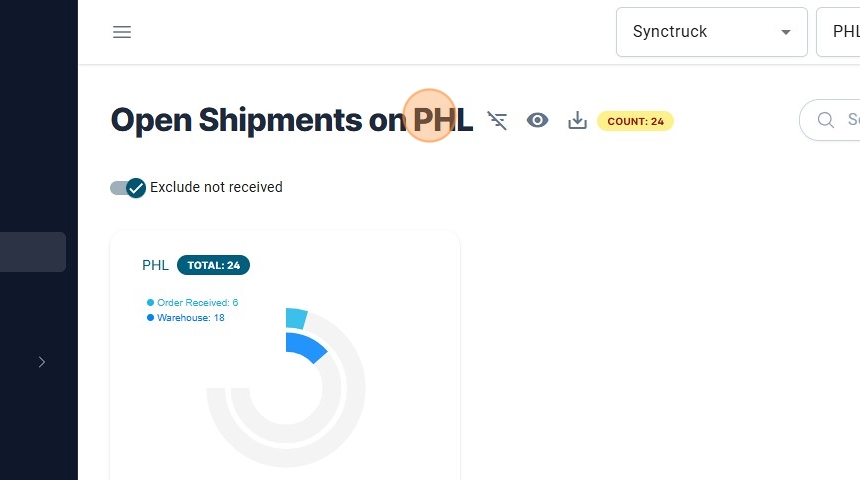Screen dimensions: 860x480
Task: Click the yellow COUNT: 24 badge
Action: click(x=635, y=121)
